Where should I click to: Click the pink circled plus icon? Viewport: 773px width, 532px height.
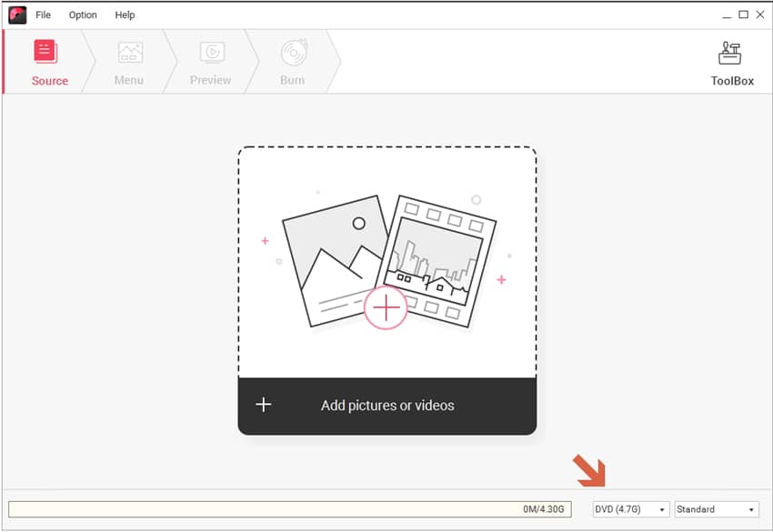coord(386,308)
